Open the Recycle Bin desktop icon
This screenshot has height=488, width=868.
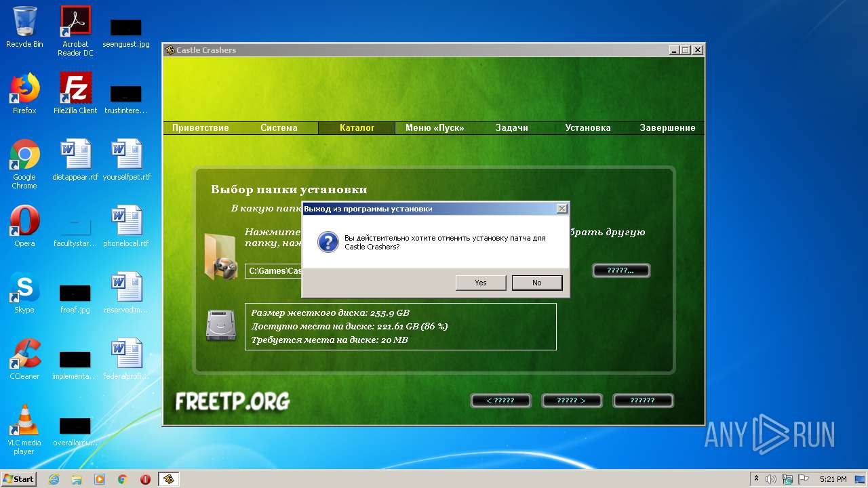point(24,27)
